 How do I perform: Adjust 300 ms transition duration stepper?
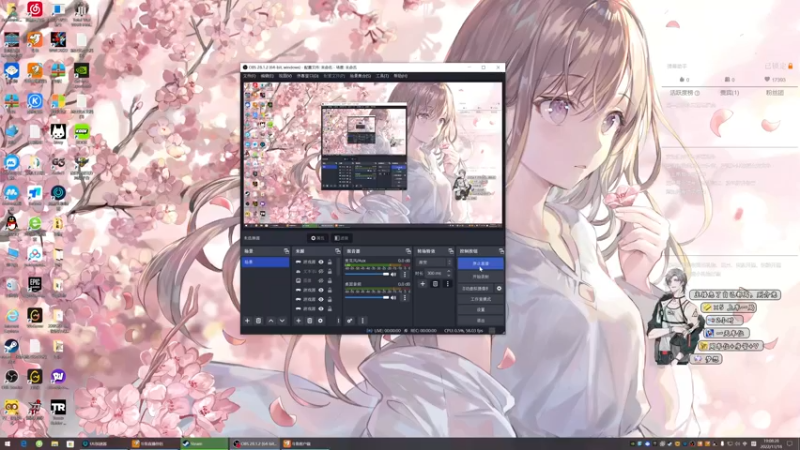(449, 273)
